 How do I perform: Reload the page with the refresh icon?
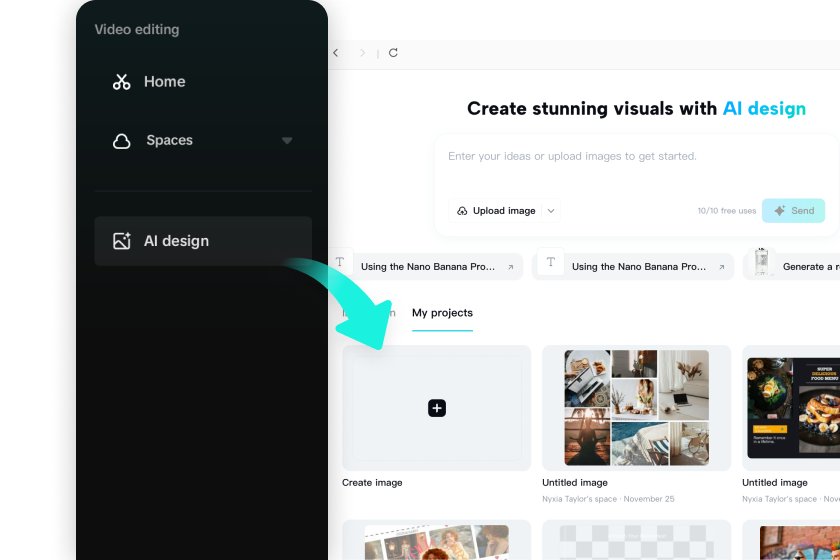click(x=393, y=53)
